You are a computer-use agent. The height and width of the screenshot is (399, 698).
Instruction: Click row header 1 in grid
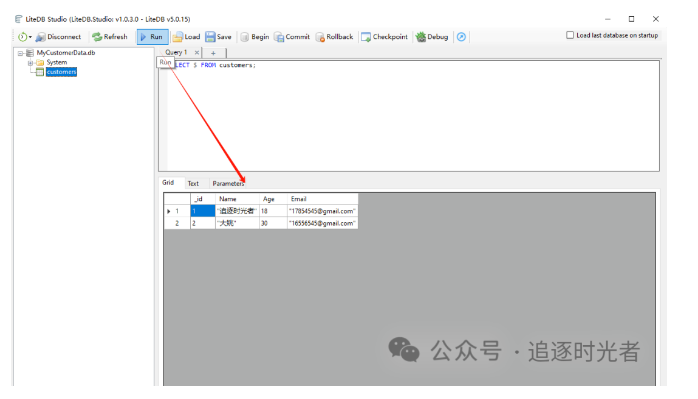pos(177,211)
